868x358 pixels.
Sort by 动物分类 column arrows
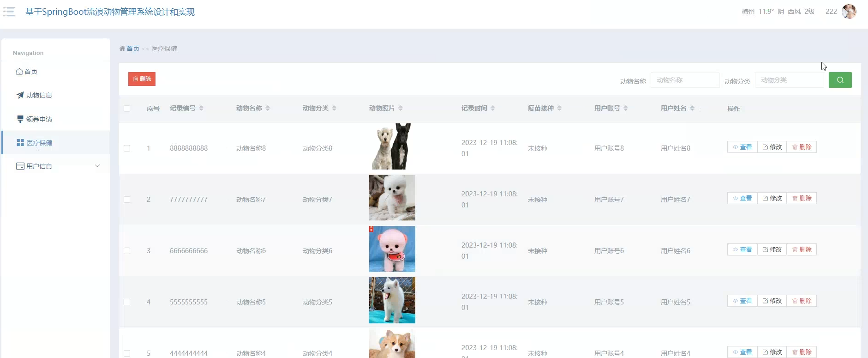click(x=334, y=108)
